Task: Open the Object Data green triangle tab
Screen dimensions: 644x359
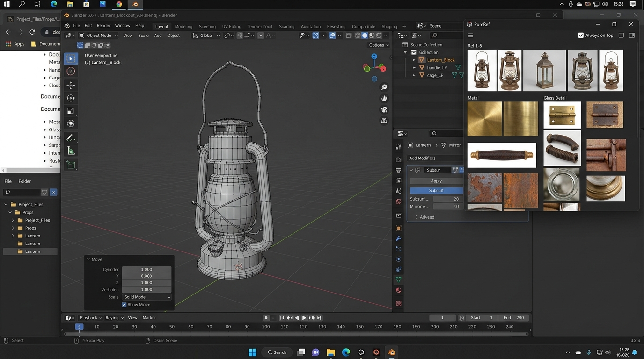Action: [x=399, y=280]
